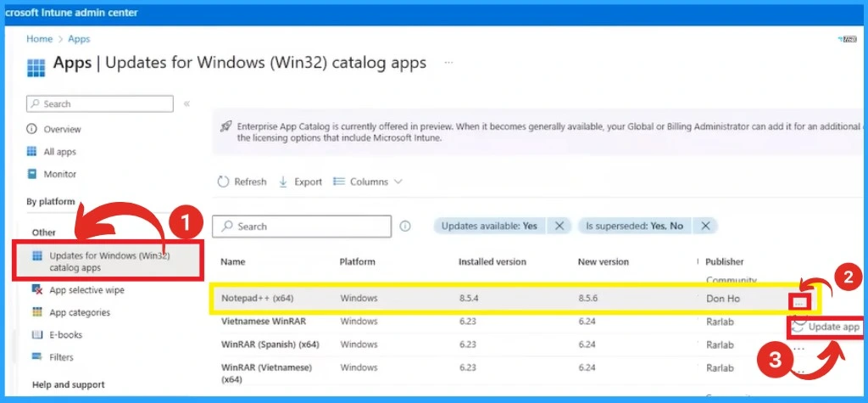Screen dimensions: 868x403
Task: Open WinRAR (Spanish) row ellipsis menu
Action: [798, 350]
